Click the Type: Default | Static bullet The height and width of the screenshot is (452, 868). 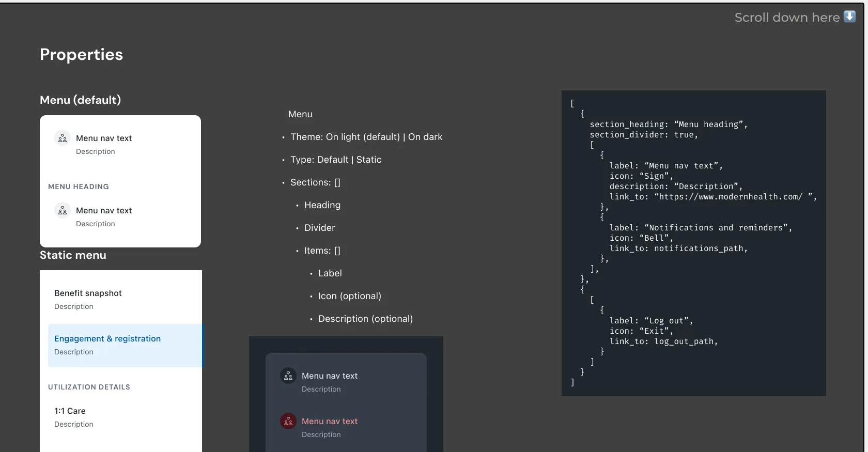point(336,160)
